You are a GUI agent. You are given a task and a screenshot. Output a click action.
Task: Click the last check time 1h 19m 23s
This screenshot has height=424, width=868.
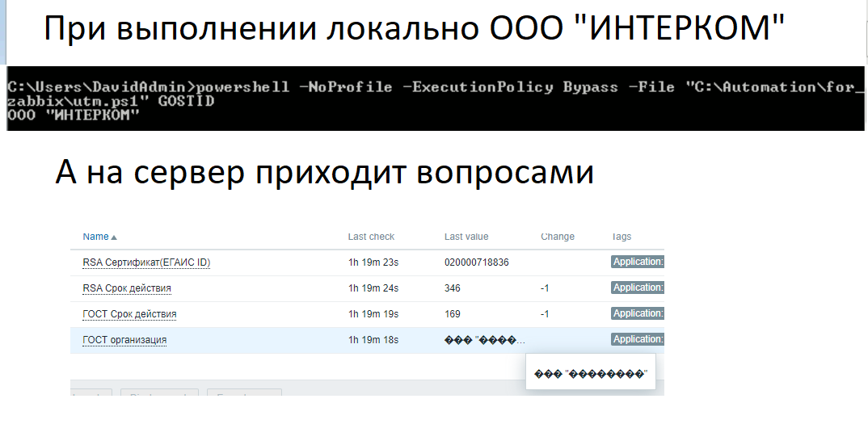click(x=373, y=262)
